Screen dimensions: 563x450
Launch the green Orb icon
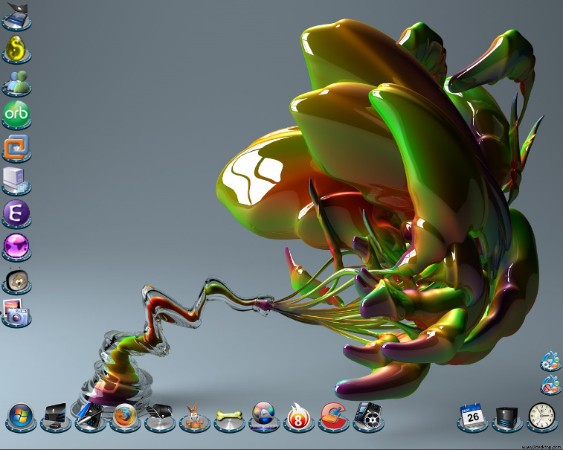click(x=16, y=115)
